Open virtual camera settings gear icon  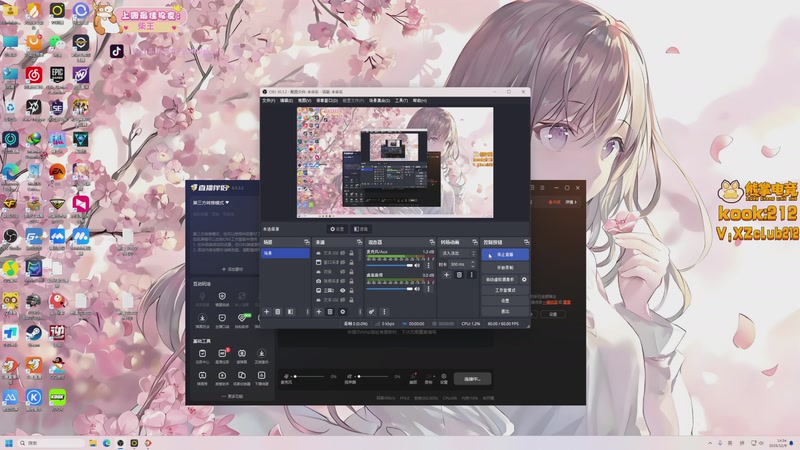(524, 280)
